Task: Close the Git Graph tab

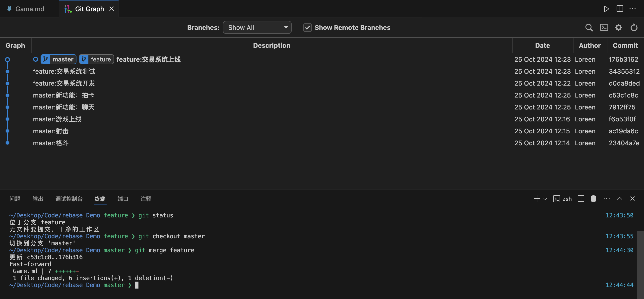Action: (112, 9)
